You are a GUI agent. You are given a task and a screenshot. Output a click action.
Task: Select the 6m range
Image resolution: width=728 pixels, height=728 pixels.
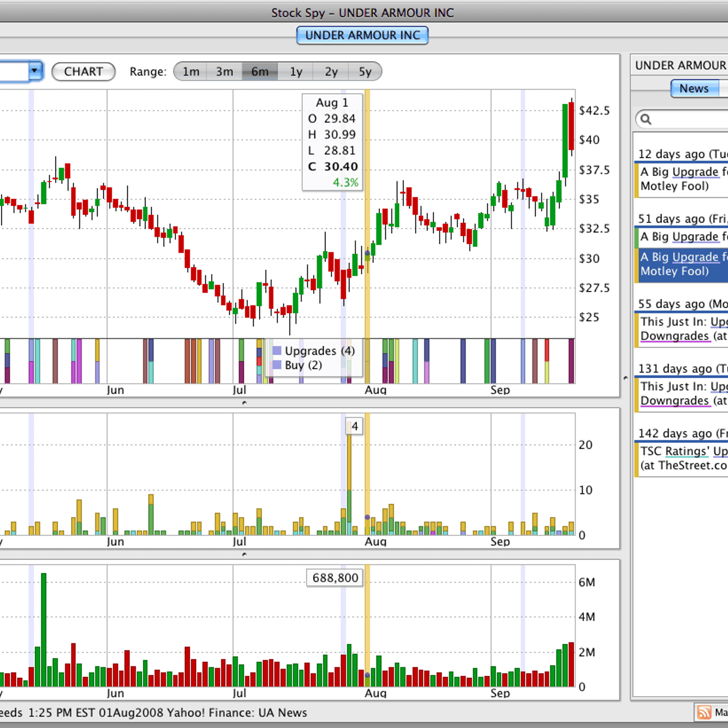coord(260,71)
